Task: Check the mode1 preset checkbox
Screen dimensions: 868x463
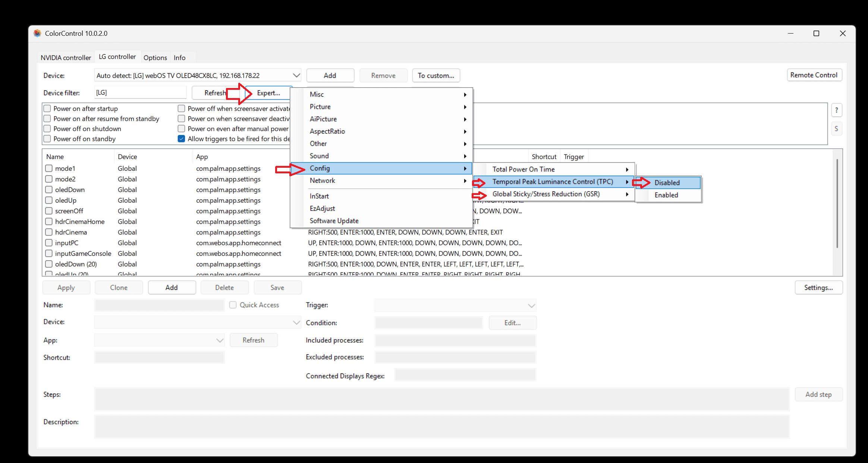Action: click(x=49, y=168)
